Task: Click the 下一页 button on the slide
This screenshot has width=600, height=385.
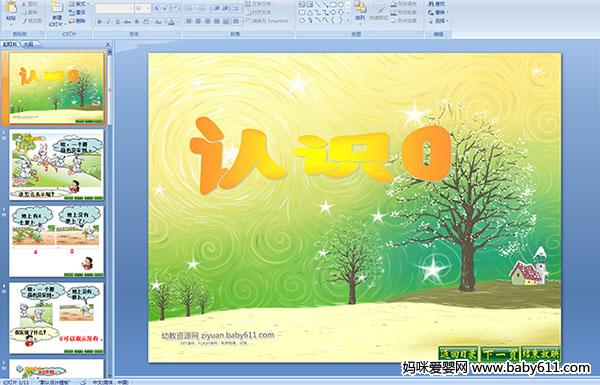Action: [500, 354]
